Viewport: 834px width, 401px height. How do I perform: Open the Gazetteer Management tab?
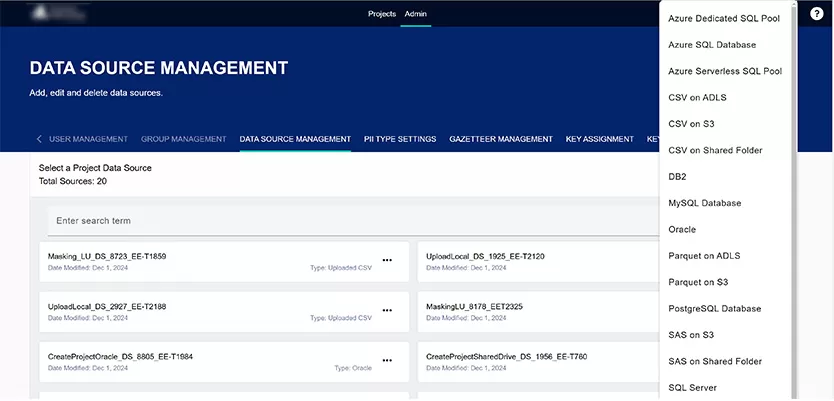click(500, 139)
